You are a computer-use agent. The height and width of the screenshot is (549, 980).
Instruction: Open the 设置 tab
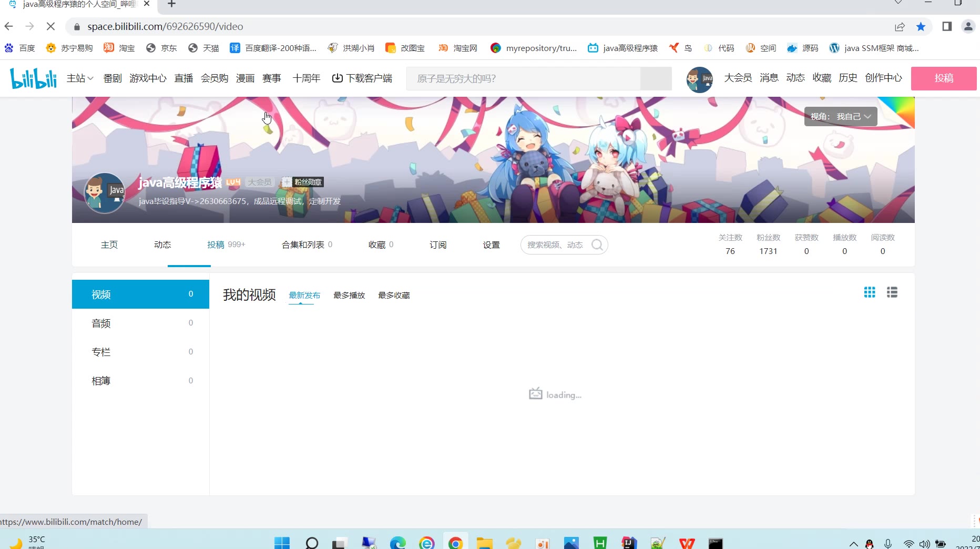click(x=491, y=245)
